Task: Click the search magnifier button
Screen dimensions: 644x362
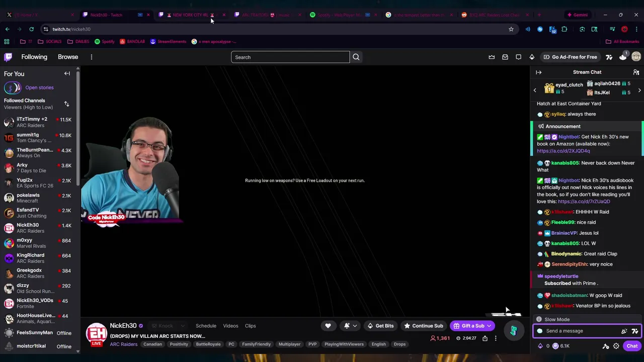Action: 356,57
